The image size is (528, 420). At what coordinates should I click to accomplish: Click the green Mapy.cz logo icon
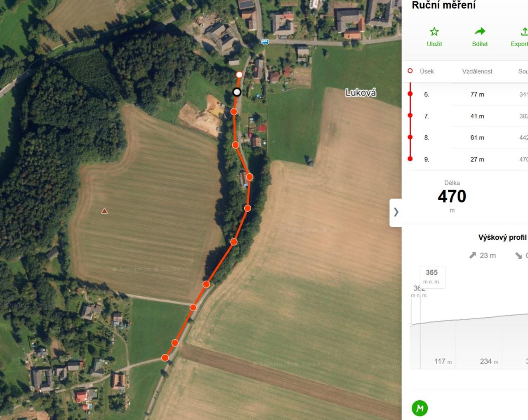tap(420, 408)
